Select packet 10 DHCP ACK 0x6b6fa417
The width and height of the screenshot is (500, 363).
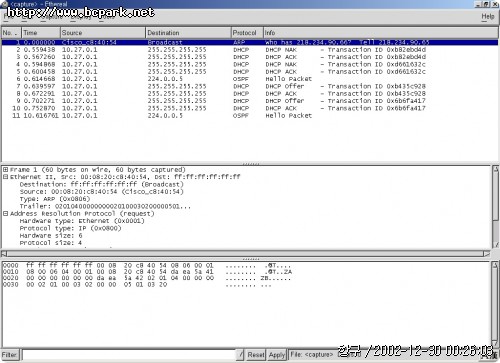click(x=250, y=108)
